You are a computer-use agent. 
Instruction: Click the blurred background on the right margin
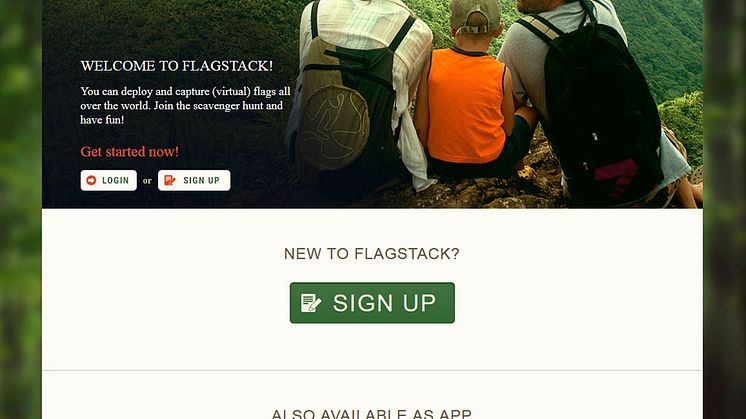(x=724, y=209)
